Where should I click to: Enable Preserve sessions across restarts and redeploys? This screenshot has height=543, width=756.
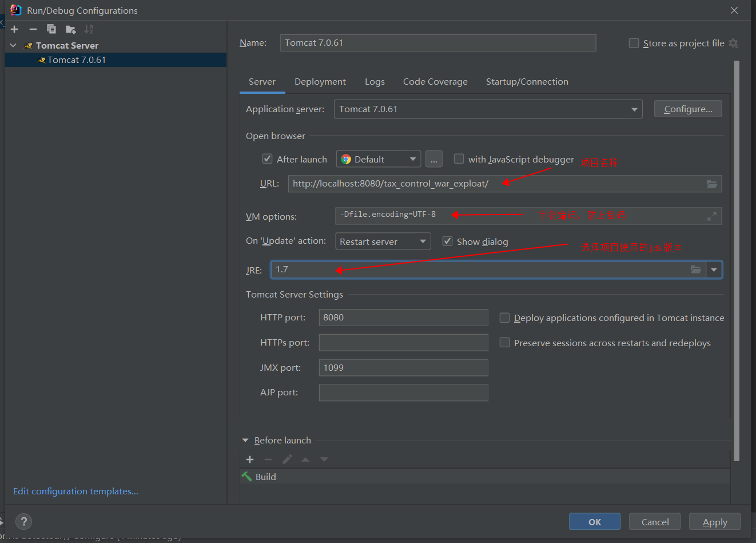pos(504,342)
